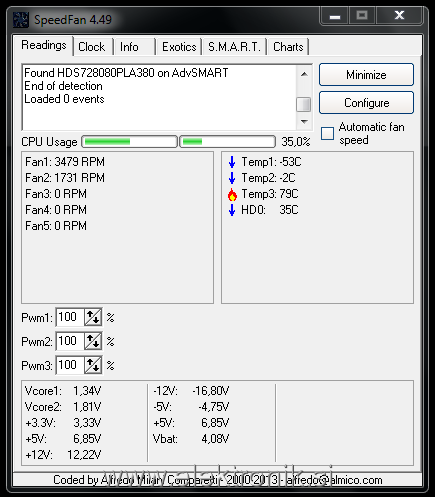
Task: Switch to the Readings tab
Action: [44, 45]
